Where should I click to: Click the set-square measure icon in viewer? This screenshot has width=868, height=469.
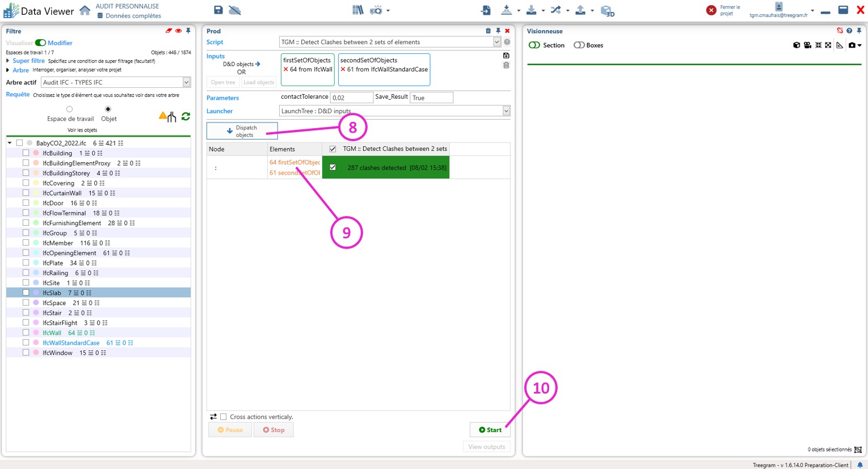point(840,45)
